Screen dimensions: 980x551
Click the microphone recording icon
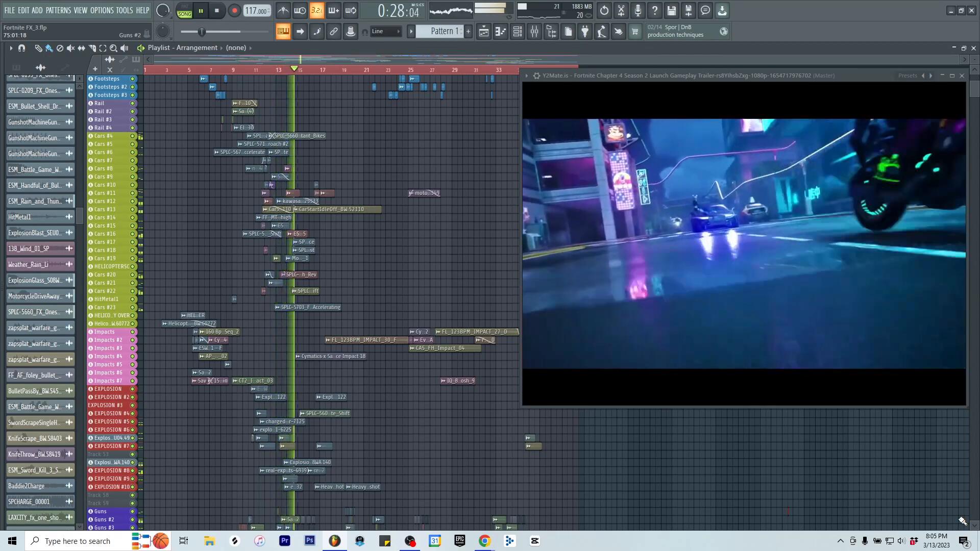(638, 11)
